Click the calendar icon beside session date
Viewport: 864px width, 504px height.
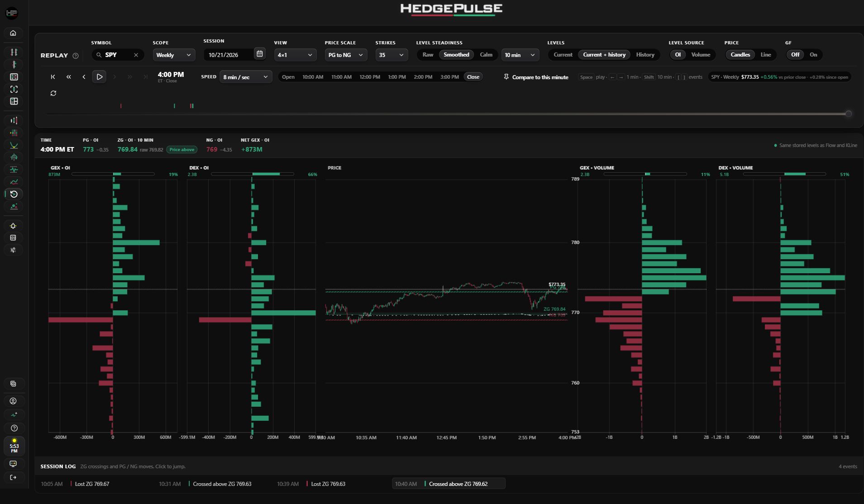pyautogui.click(x=259, y=54)
